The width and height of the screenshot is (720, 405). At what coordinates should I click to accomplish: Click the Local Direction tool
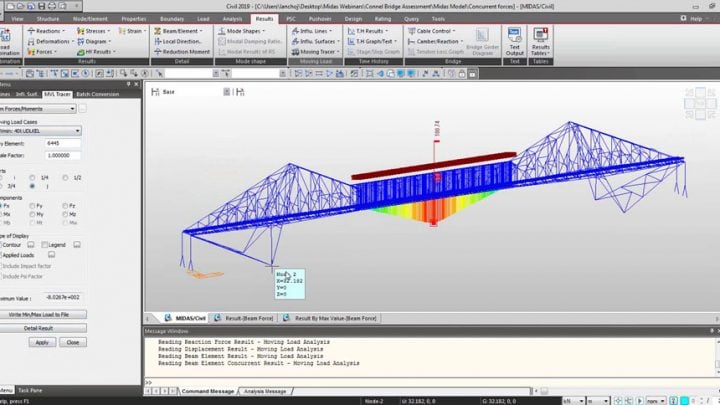tap(178, 41)
